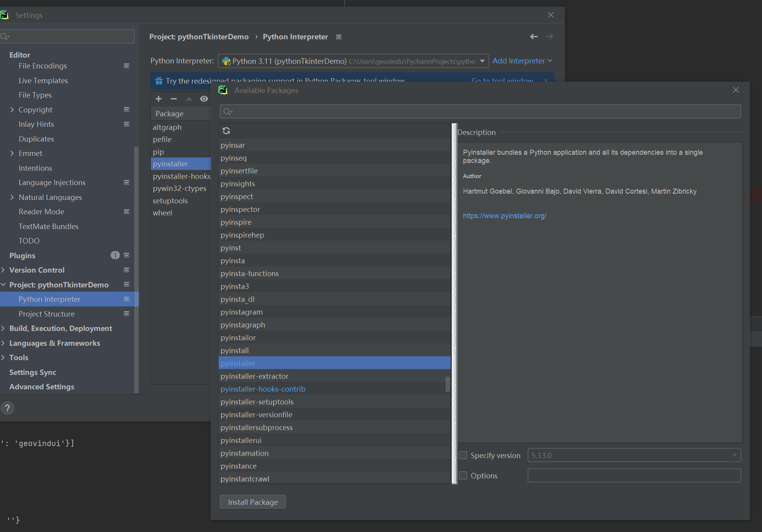Enable the Options checkbox
The width and height of the screenshot is (762, 532).
coord(463,476)
